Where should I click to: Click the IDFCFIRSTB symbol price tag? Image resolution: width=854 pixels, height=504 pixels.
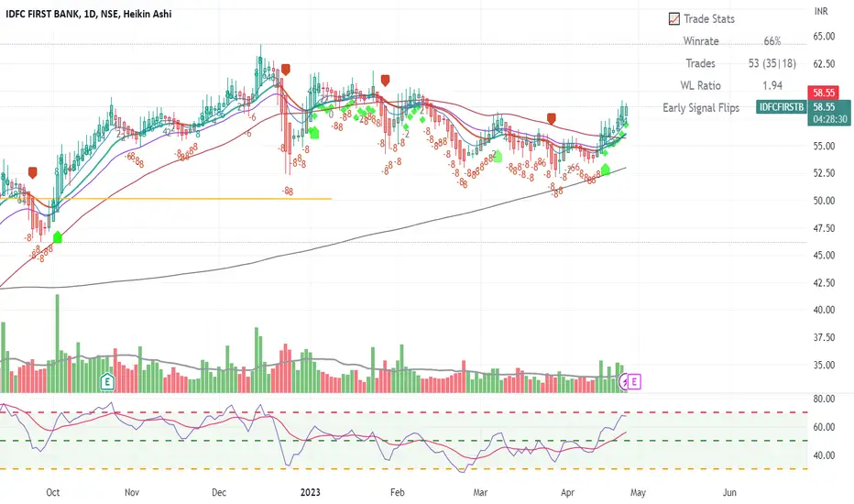[x=782, y=107]
